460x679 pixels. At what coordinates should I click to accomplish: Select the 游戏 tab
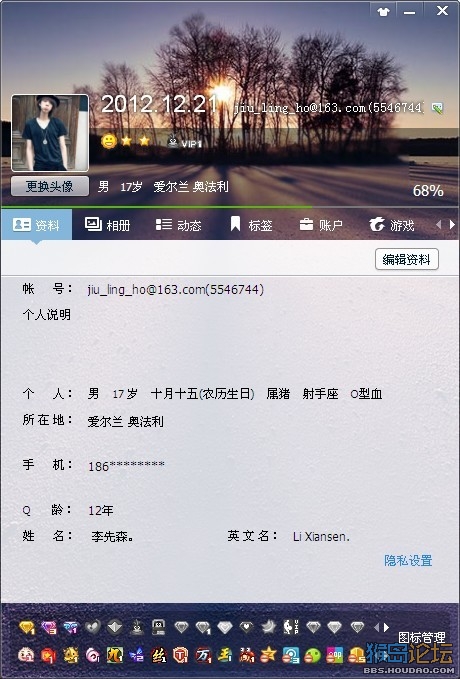pos(392,225)
